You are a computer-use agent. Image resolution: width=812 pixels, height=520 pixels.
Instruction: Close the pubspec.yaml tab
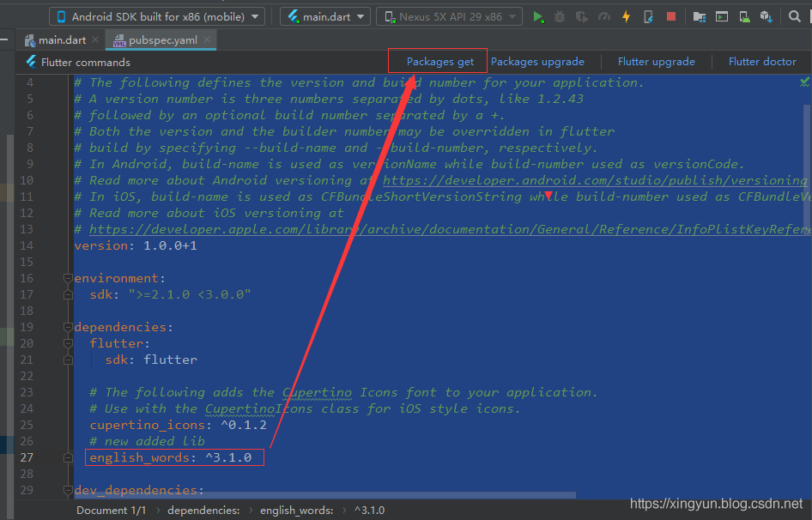(207, 39)
